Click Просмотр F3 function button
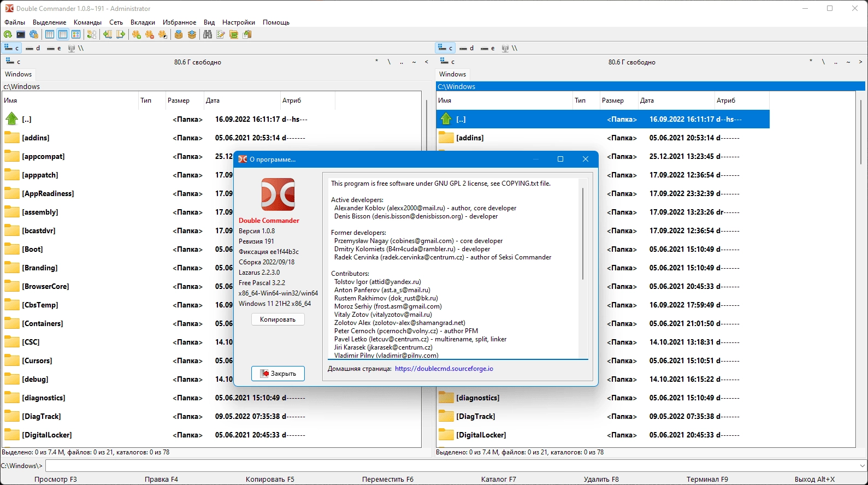This screenshot has height=485, width=868. click(x=56, y=479)
